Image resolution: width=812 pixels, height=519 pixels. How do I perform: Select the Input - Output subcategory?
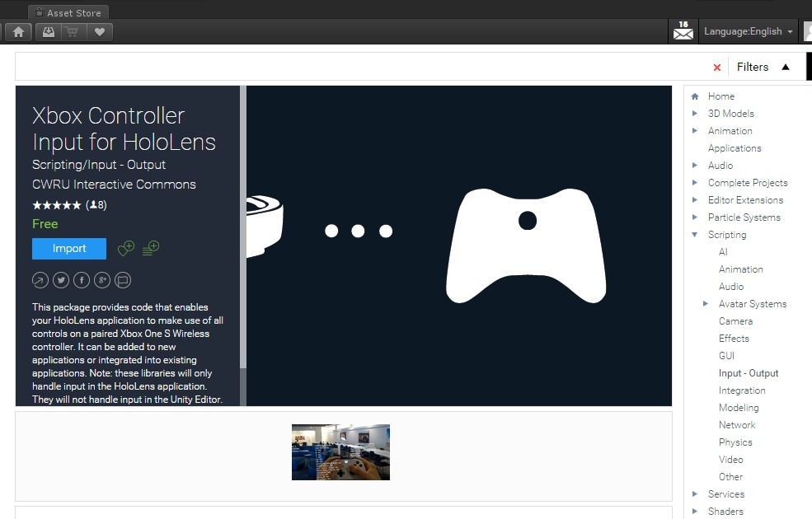pos(749,373)
